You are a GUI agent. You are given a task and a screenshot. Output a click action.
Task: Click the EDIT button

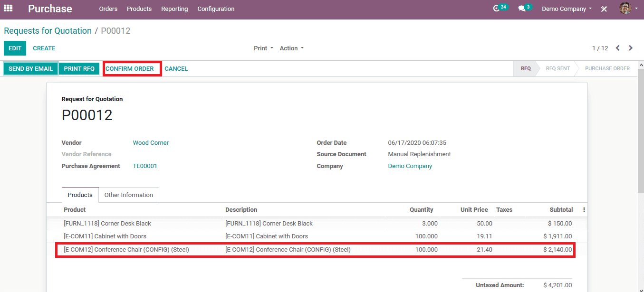15,48
